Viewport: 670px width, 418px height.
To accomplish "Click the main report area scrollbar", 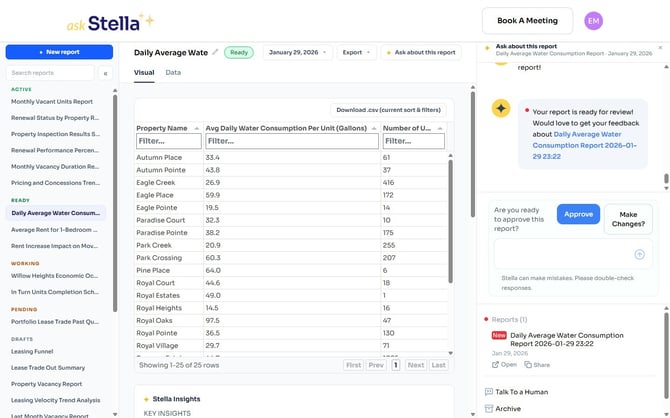I will 473,155.
